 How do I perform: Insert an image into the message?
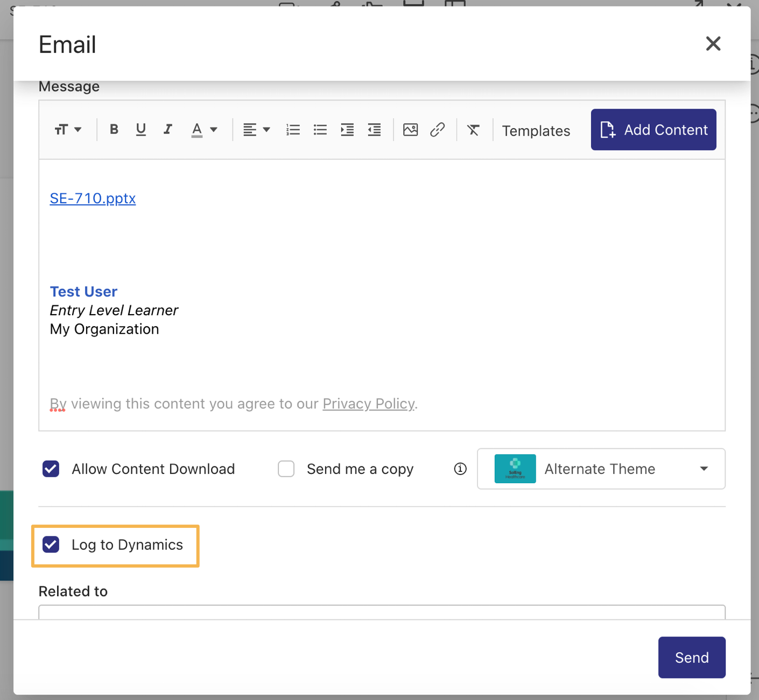click(411, 130)
